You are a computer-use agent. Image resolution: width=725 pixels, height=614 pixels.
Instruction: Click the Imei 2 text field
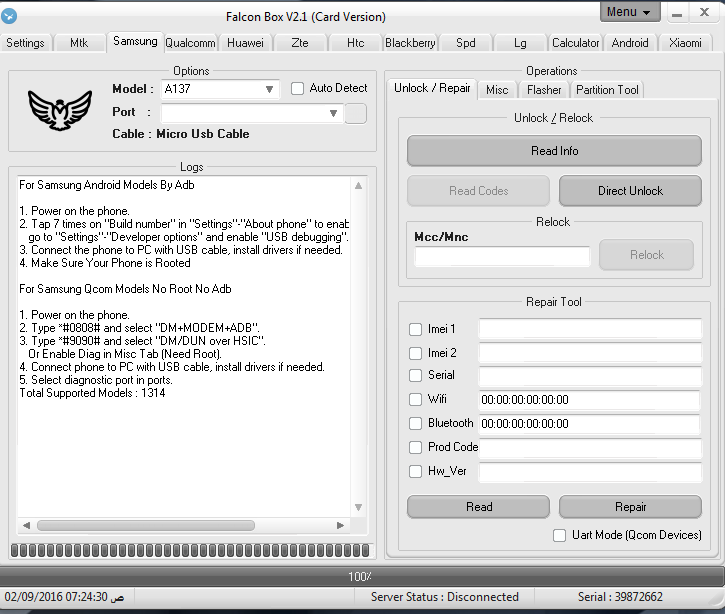pyautogui.click(x=590, y=353)
